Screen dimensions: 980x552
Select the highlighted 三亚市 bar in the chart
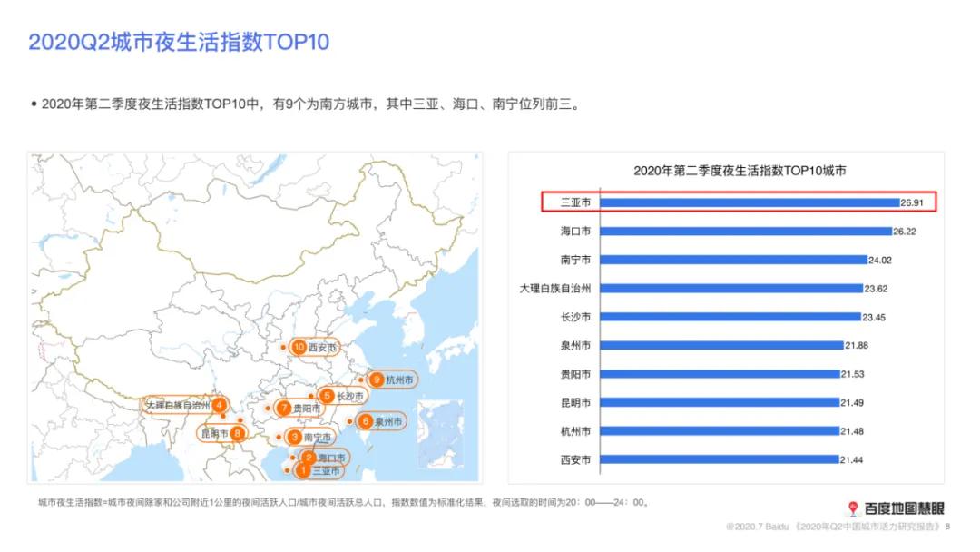(749, 202)
